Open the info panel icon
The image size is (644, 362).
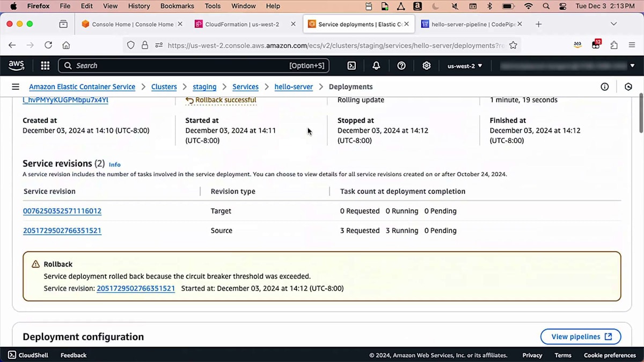pyautogui.click(x=605, y=86)
